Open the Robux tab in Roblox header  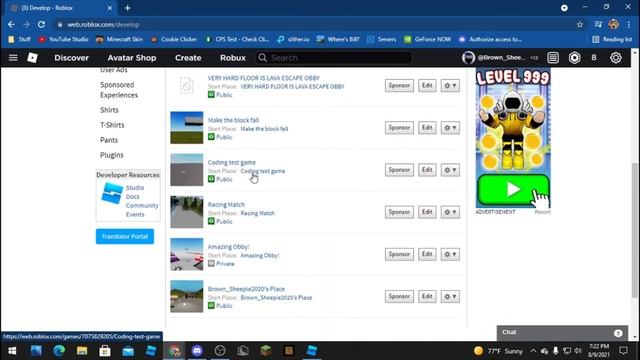[x=233, y=58]
